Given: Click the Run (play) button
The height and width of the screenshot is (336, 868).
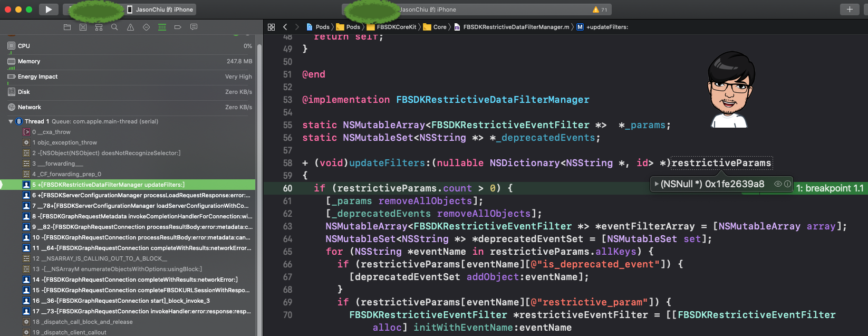Looking at the screenshot, I should (49, 9).
